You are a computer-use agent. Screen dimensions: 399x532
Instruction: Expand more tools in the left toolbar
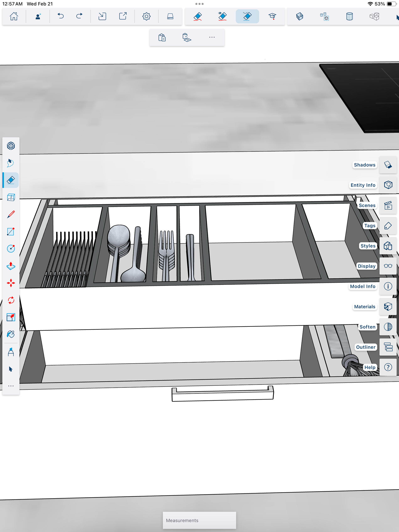[11, 386]
